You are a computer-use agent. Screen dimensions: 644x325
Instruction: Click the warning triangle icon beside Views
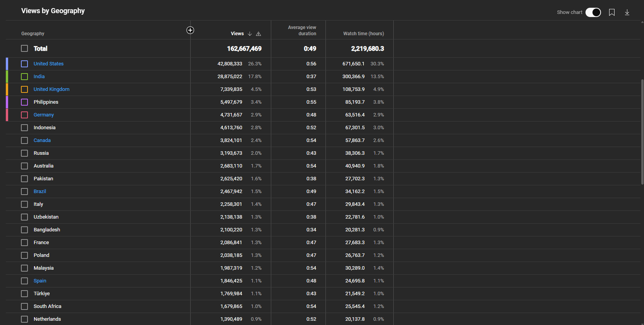tap(258, 34)
